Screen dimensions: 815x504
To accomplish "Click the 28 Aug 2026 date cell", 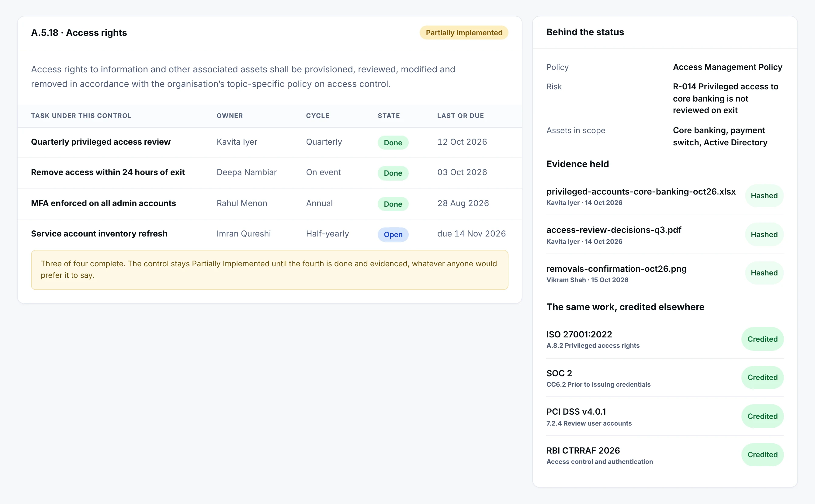I will (x=463, y=203).
